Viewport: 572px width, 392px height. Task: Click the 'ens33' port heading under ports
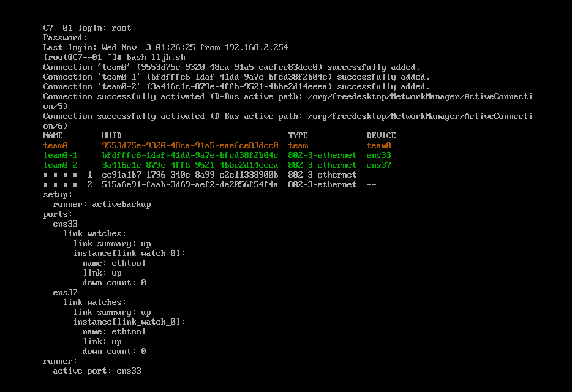(66, 224)
